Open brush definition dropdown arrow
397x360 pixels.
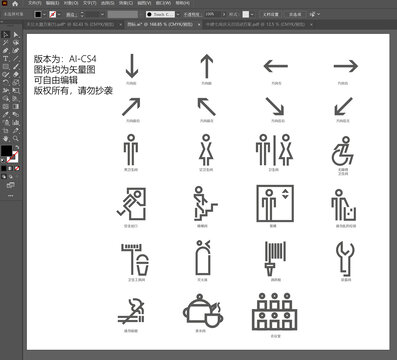[x=178, y=14]
